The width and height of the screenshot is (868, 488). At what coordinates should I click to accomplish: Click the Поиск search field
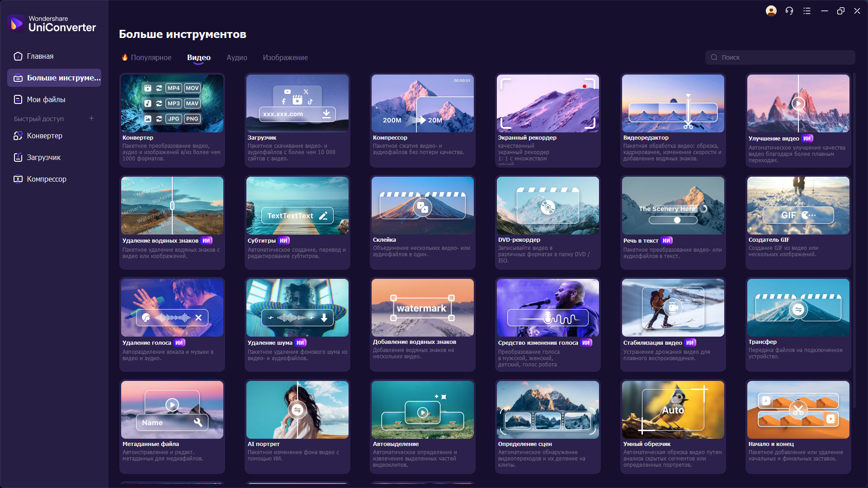coord(780,57)
